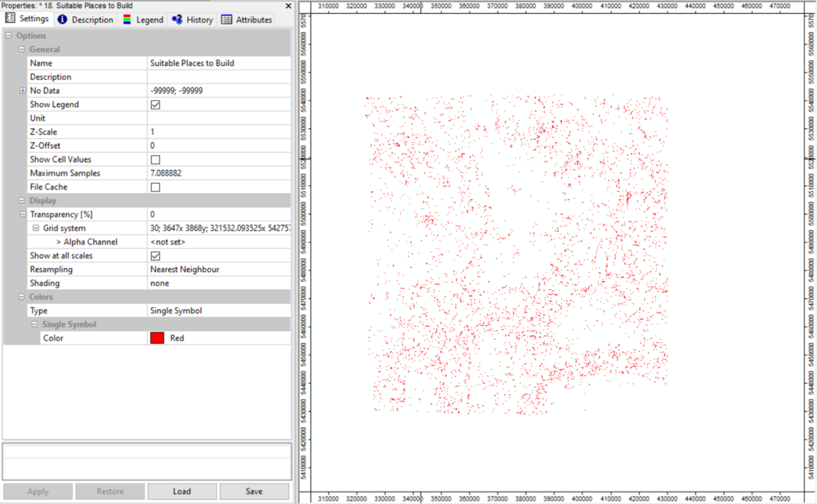
Task: Collapse the General section
Action: point(23,49)
